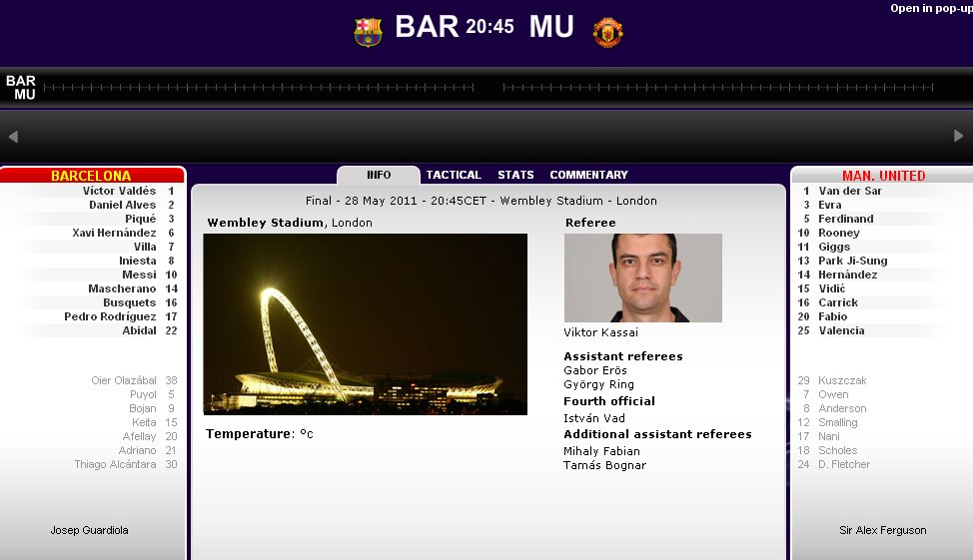Switch to the INFO tab
This screenshot has width=973, height=560.
click(x=379, y=175)
